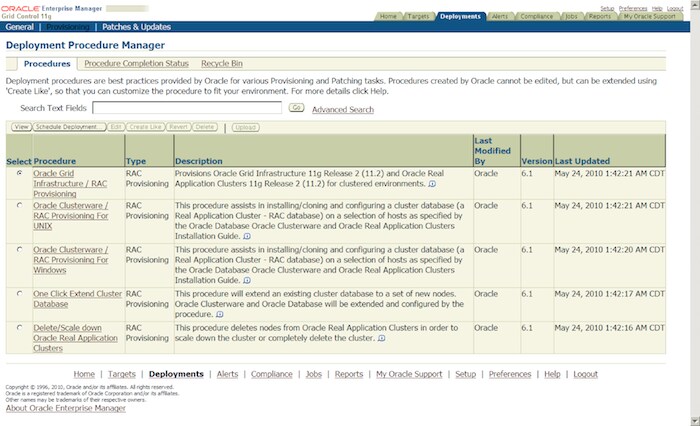Screen dimensions: 700x426
Task: Click the Revert button
Action: point(178,127)
